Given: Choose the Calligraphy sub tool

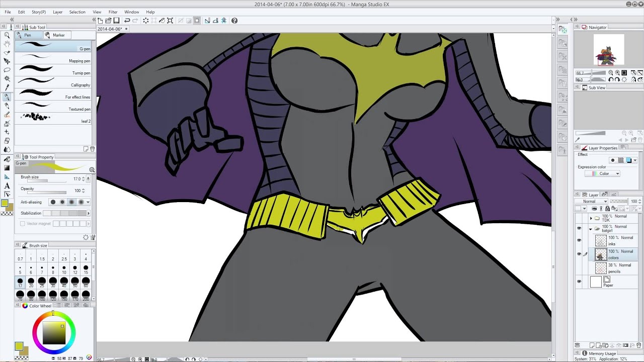Looking at the screenshot, I should pyautogui.click(x=53, y=81).
